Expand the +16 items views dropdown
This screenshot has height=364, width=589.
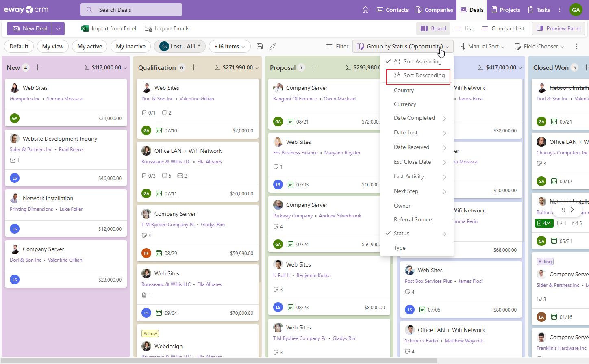230,46
